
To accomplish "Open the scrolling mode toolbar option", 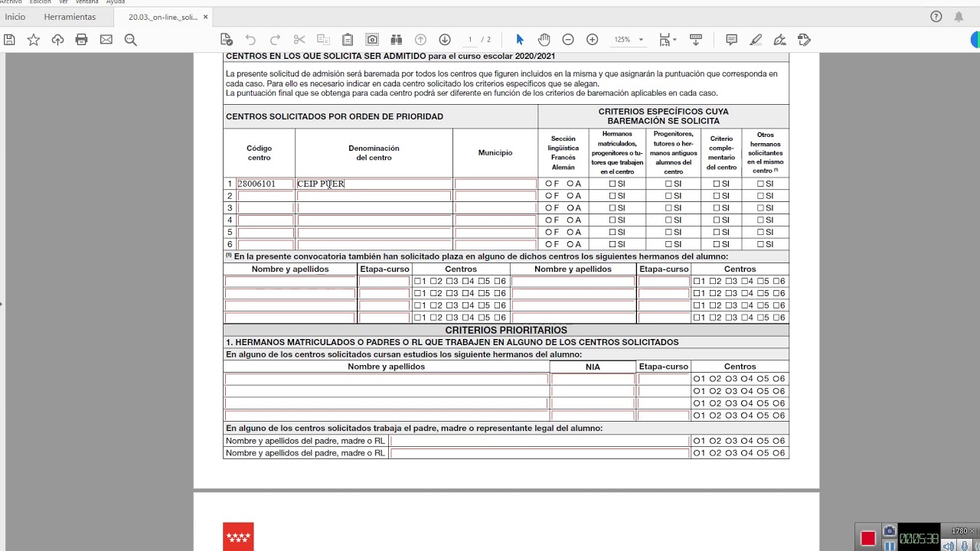I will pyautogui.click(x=696, y=40).
